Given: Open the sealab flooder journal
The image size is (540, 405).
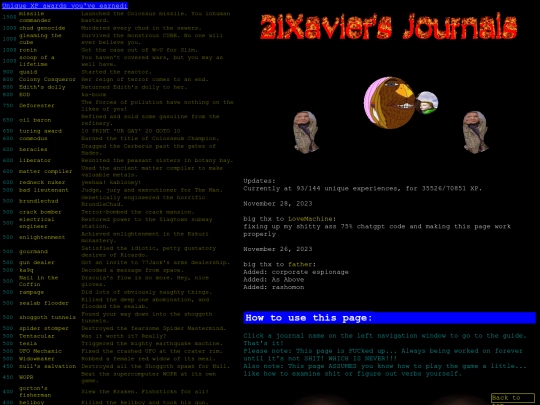Looking at the screenshot, I should click(x=44, y=303).
